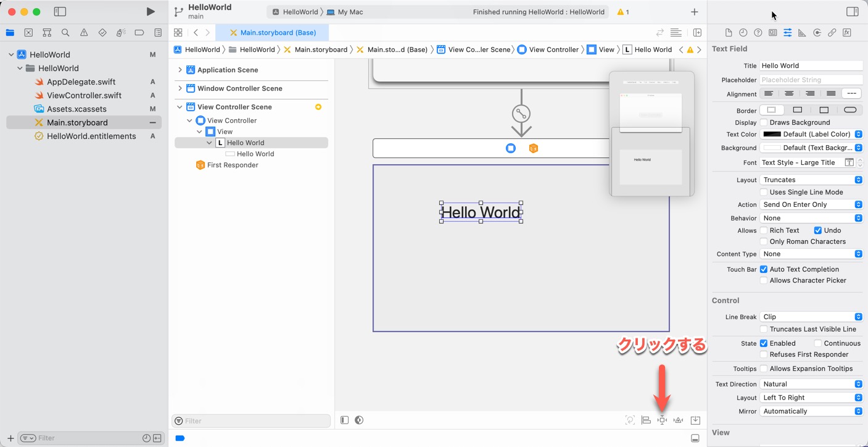Viewport: 868px width, 447px height.
Task: Show the Quick Help inspector
Action: (758, 33)
